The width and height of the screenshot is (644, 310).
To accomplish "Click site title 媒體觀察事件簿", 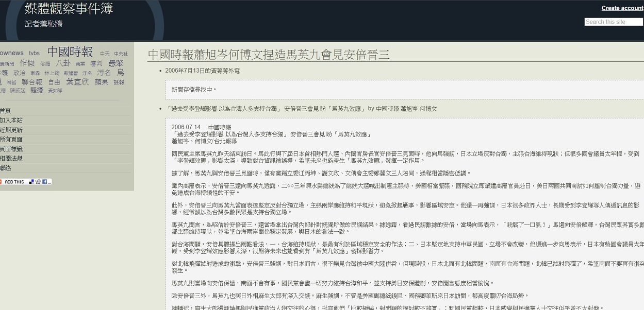I will coord(69,8).
